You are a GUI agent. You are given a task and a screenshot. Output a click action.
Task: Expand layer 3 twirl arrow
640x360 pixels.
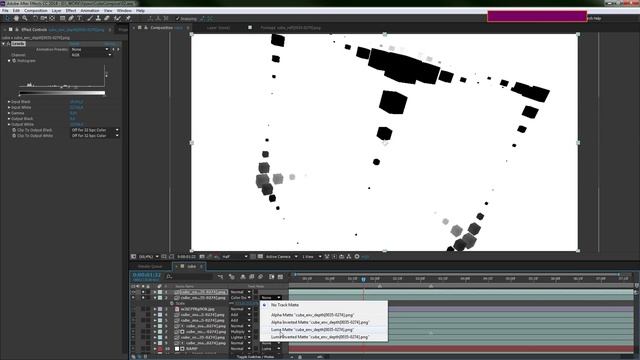[x=155, y=309]
